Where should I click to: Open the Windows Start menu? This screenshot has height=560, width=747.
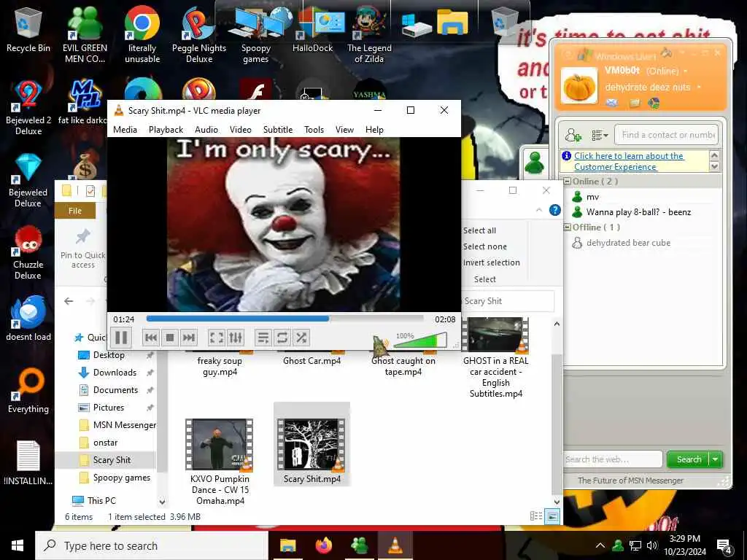tap(18, 545)
